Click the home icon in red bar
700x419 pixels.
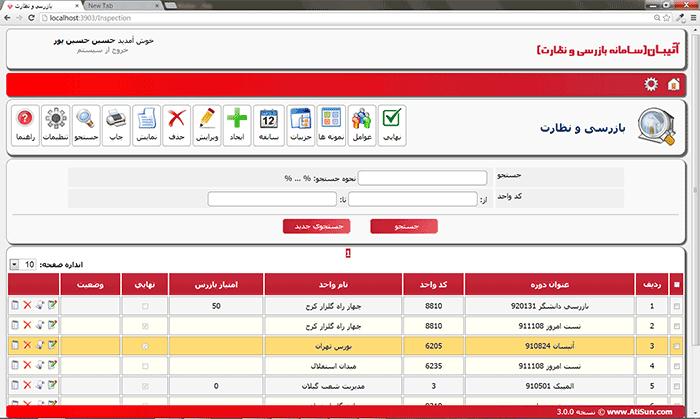(x=673, y=84)
